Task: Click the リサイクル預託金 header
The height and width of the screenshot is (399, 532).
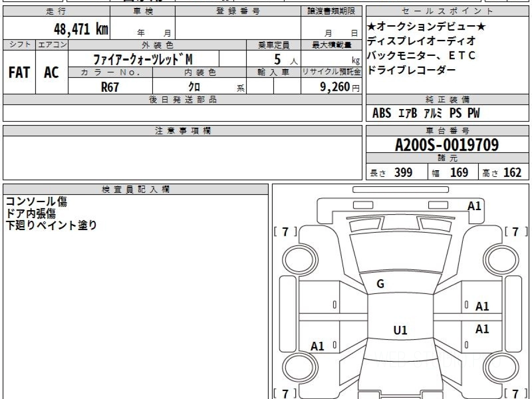Action: pos(331,72)
